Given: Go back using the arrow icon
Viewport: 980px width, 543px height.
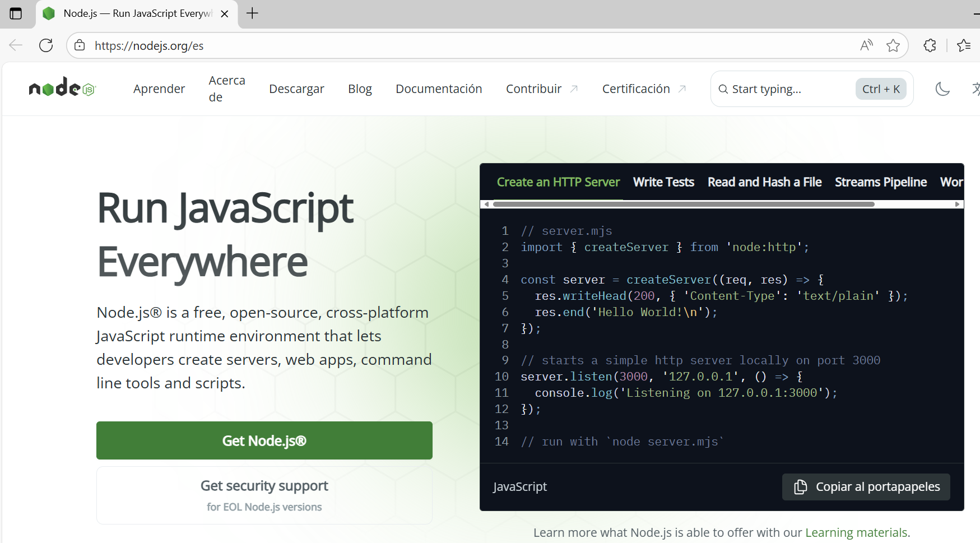Looking at the screenshot, I should tap(15, 45).
